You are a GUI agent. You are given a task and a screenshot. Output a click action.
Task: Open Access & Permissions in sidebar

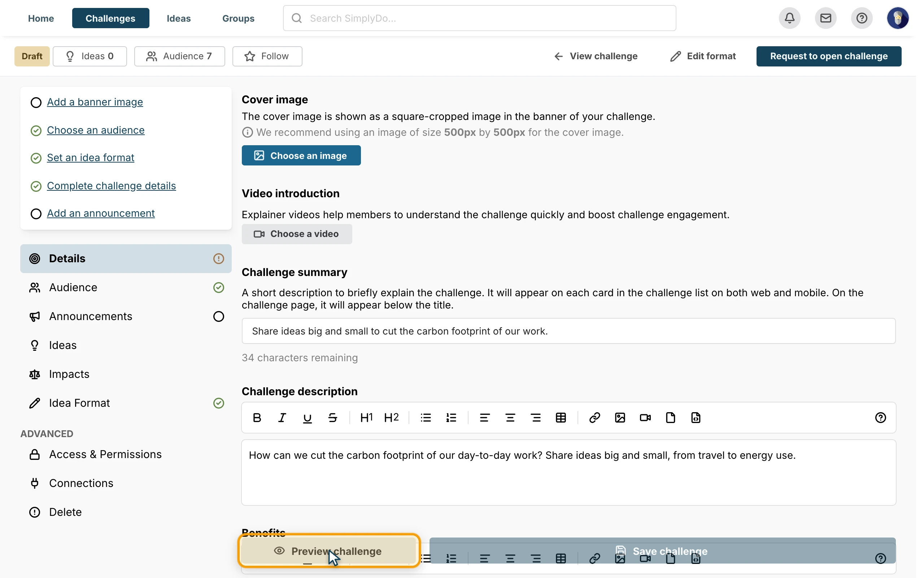click(105, 454)
